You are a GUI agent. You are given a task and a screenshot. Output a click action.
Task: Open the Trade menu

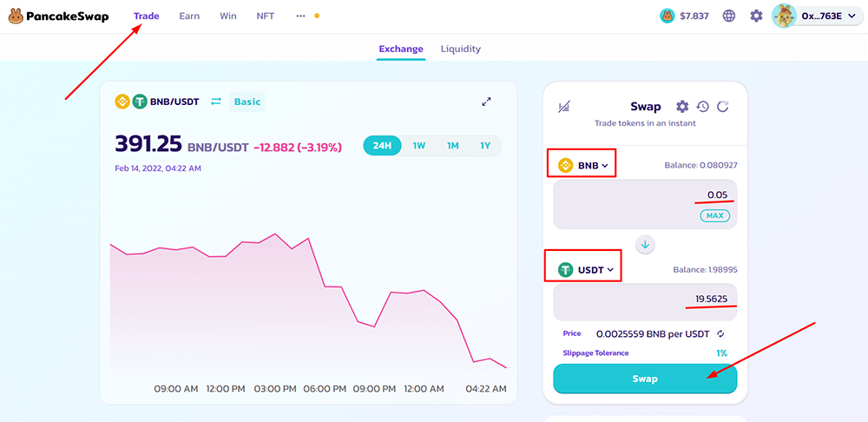146,16
